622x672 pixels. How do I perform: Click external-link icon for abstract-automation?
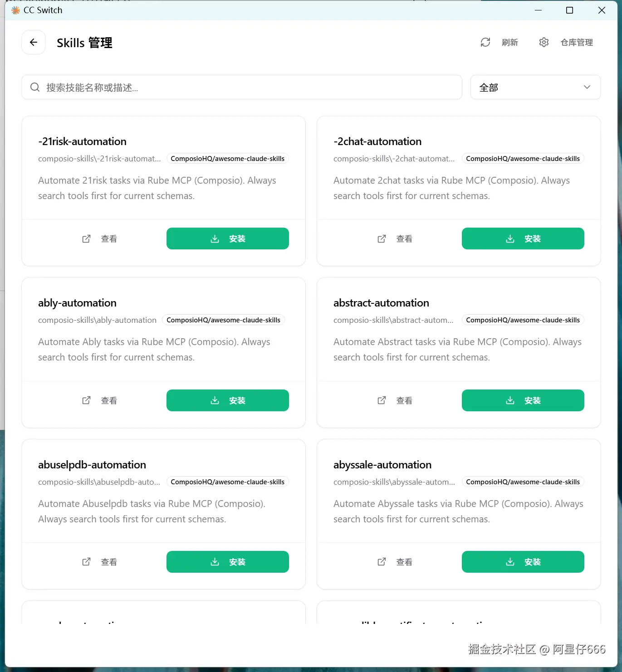382,400
